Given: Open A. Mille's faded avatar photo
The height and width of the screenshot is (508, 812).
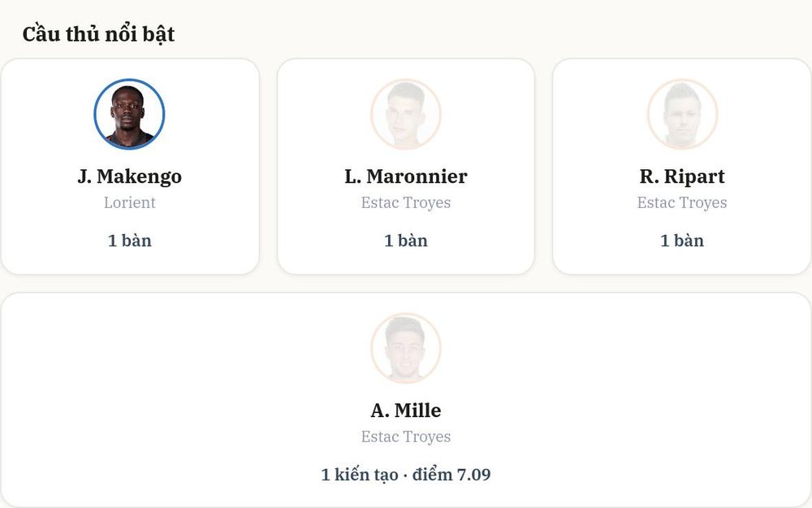Looking at the screenshot, I should (x=406, y=348).
